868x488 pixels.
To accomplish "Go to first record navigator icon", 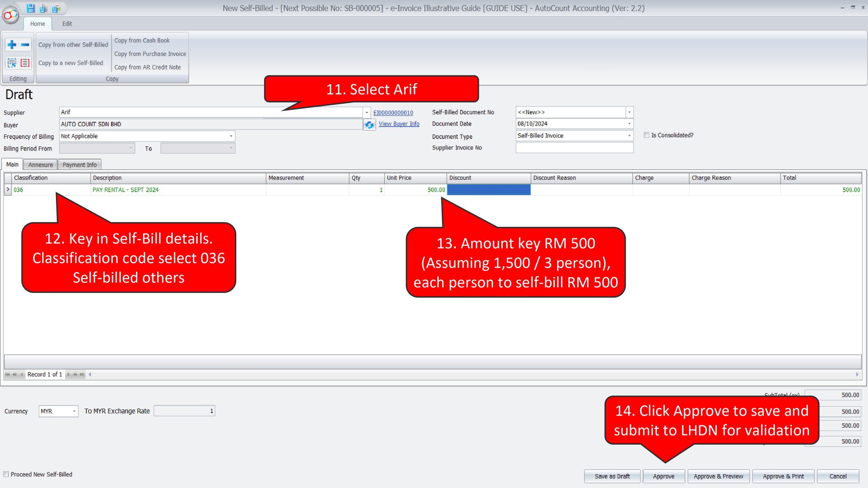I will (7, 374).
